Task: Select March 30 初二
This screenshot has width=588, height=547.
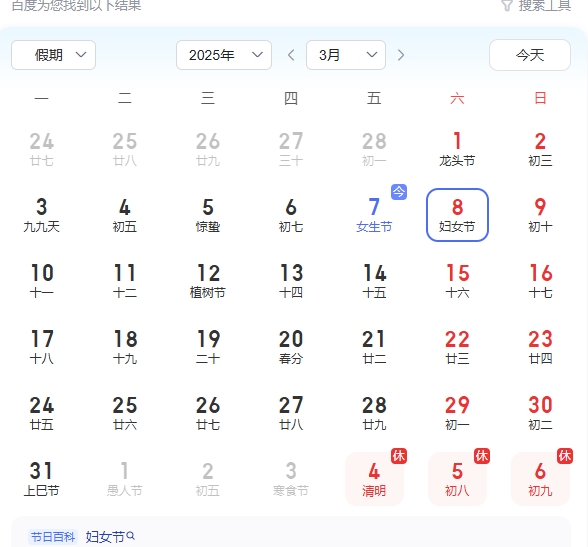Action: coord(540,413)
